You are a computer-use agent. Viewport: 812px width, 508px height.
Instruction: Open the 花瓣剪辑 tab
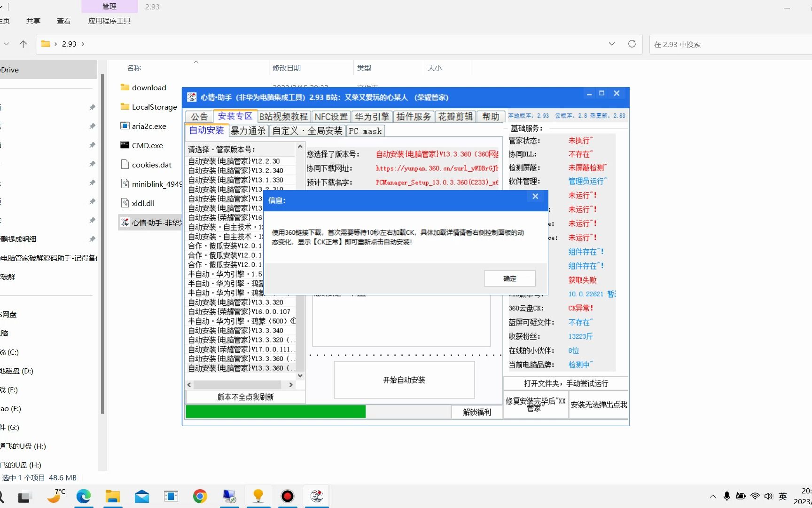tap(455, 117)
